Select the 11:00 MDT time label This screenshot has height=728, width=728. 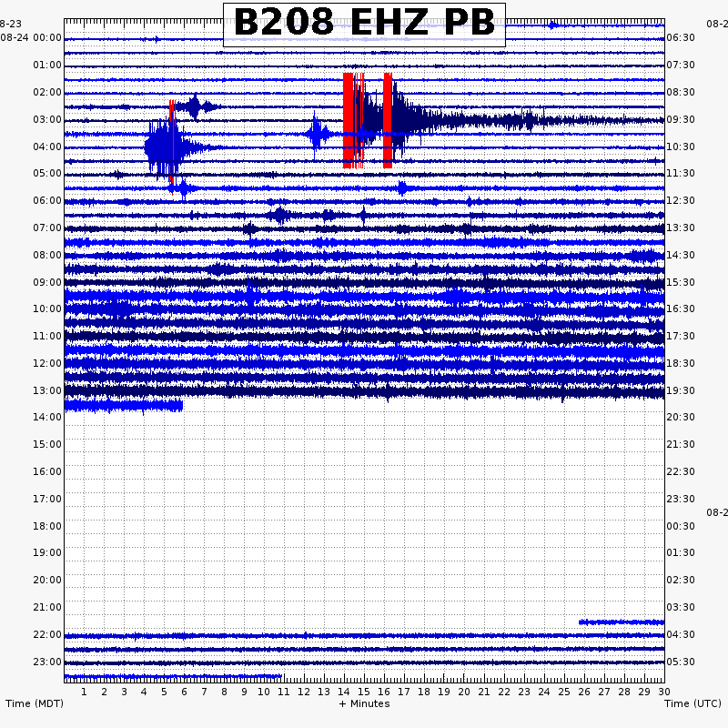tap(47, 336)
